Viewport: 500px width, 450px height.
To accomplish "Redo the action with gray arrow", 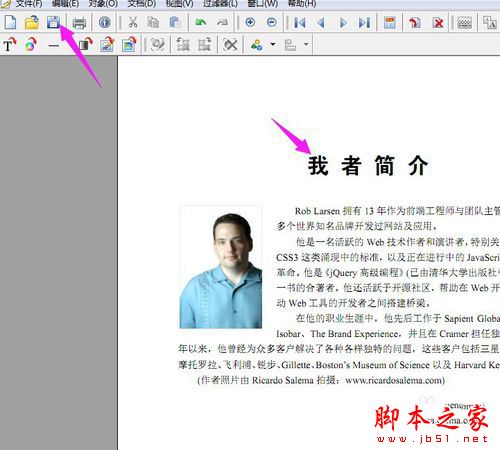I will pyautogui.click(x=222, y=22).
